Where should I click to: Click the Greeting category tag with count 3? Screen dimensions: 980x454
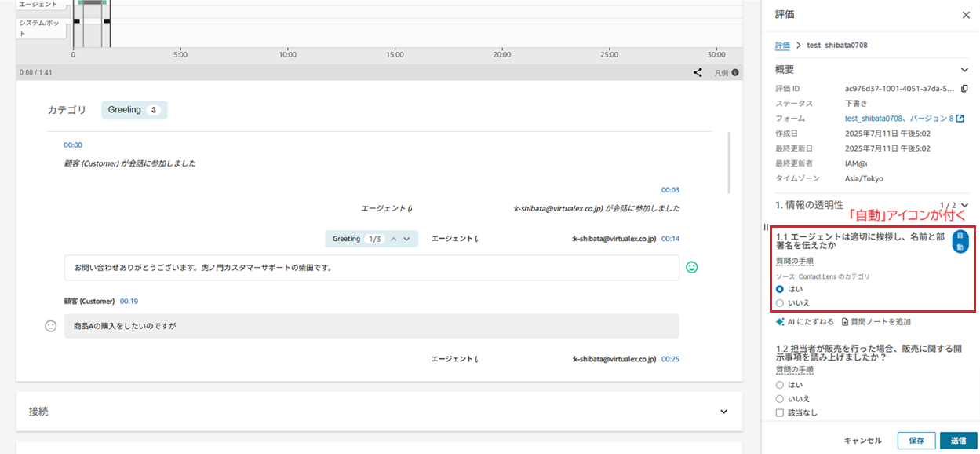tap(134, 110)
